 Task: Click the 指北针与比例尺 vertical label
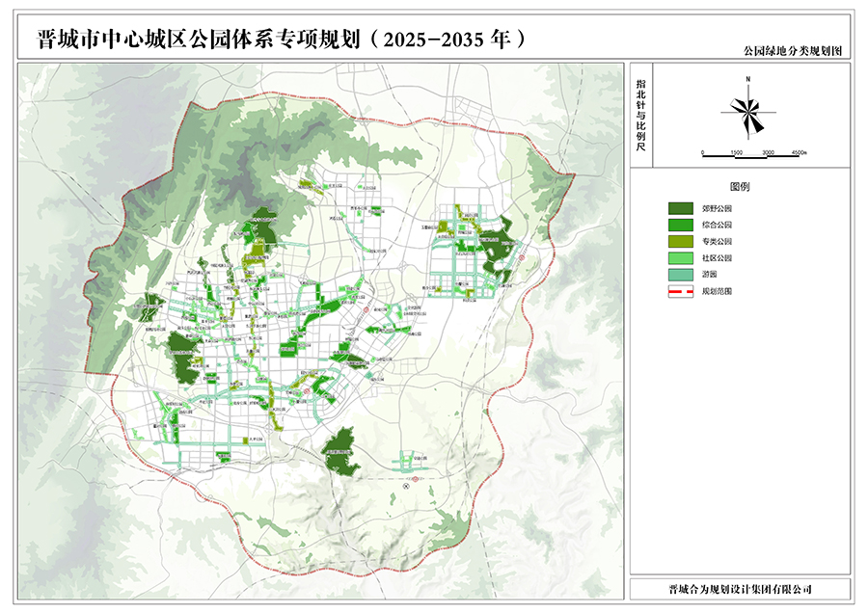640,116
